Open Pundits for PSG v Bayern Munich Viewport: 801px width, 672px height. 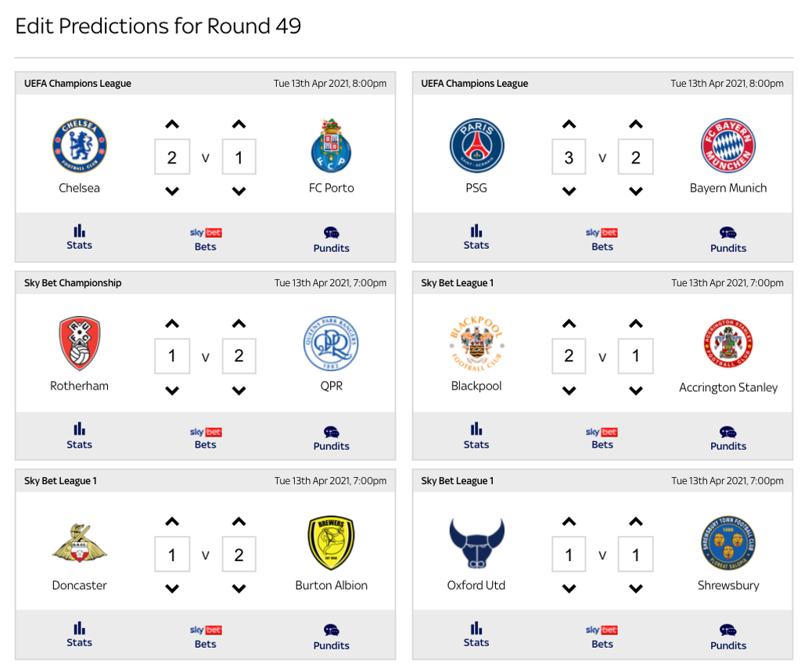point(728,239)
